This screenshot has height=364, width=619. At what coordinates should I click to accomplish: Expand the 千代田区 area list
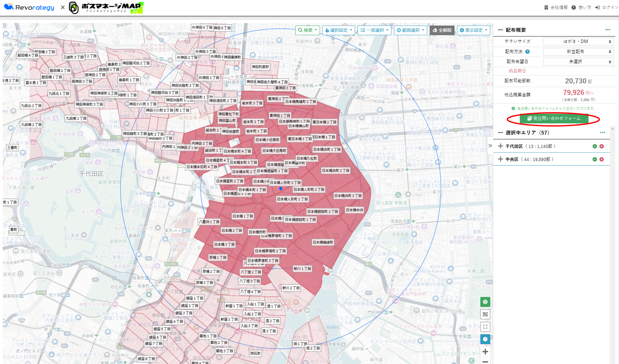(x=501, y=146)
